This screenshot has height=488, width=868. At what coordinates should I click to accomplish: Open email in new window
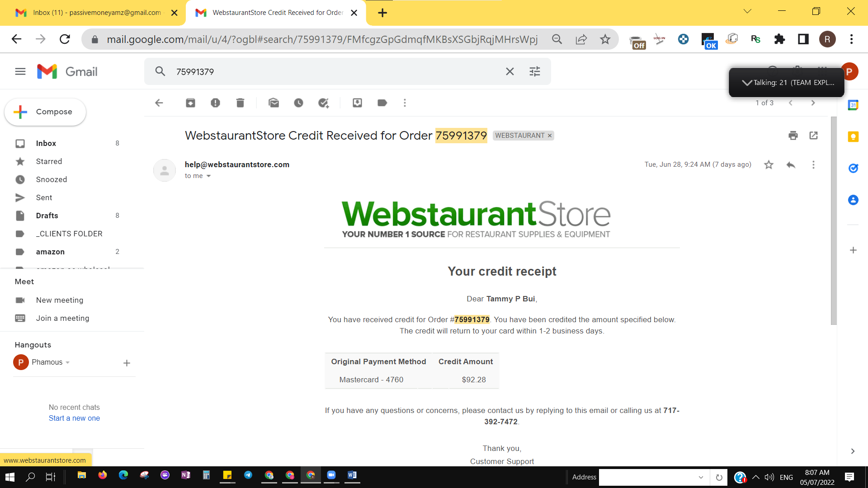coord(813,136)
